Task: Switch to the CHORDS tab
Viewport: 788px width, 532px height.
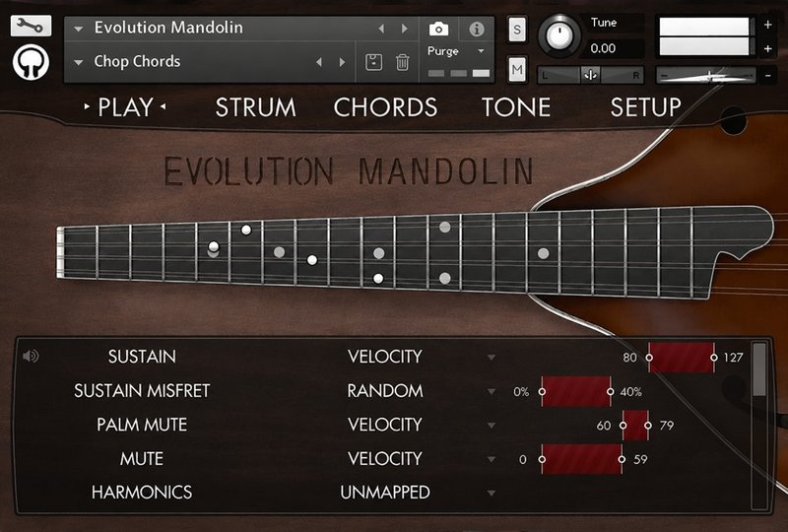Action: tap(385, 107)
